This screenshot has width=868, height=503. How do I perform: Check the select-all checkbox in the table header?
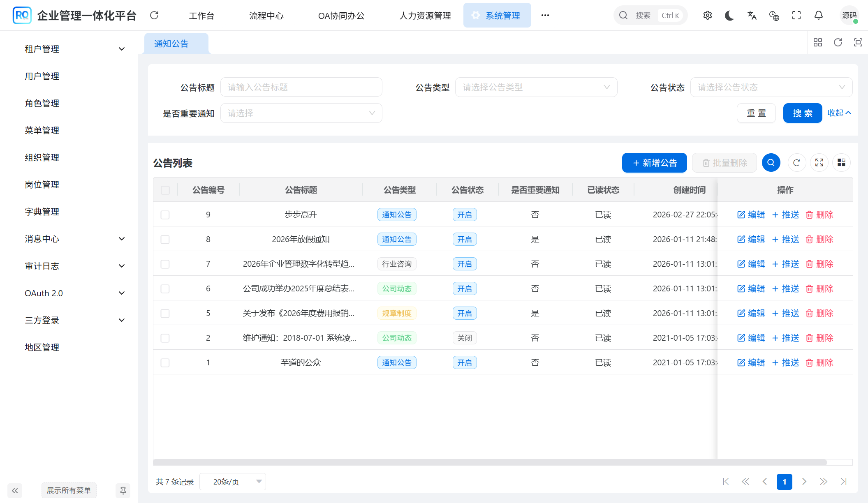pos(165,190)
